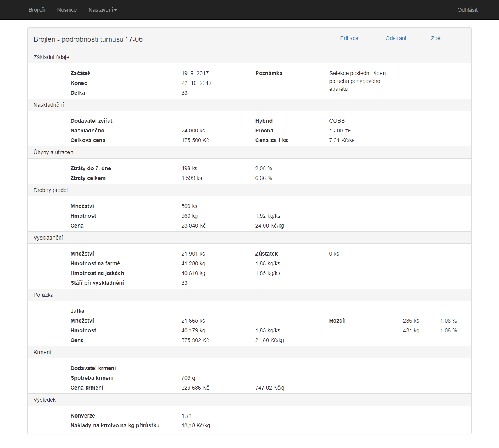This screenshot has height=448, width=499.
Task: Expand the Nastavení dropdown menu
Action: click(x=103, y=10)
